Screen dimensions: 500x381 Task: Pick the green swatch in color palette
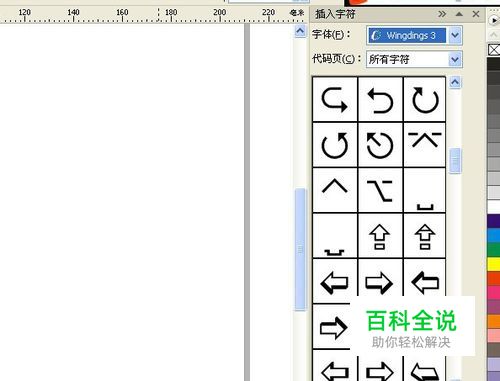tap(494, 249)
